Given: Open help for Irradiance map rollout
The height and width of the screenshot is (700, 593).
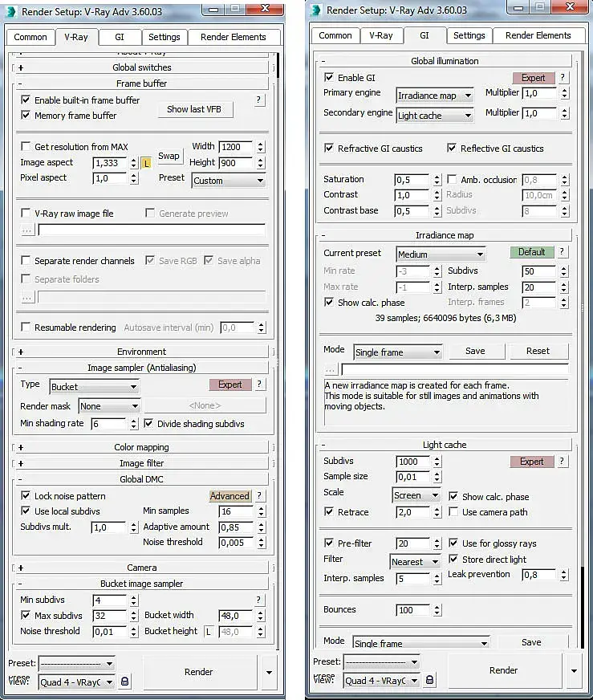Looking at the screenshot, I should (562, 251).
